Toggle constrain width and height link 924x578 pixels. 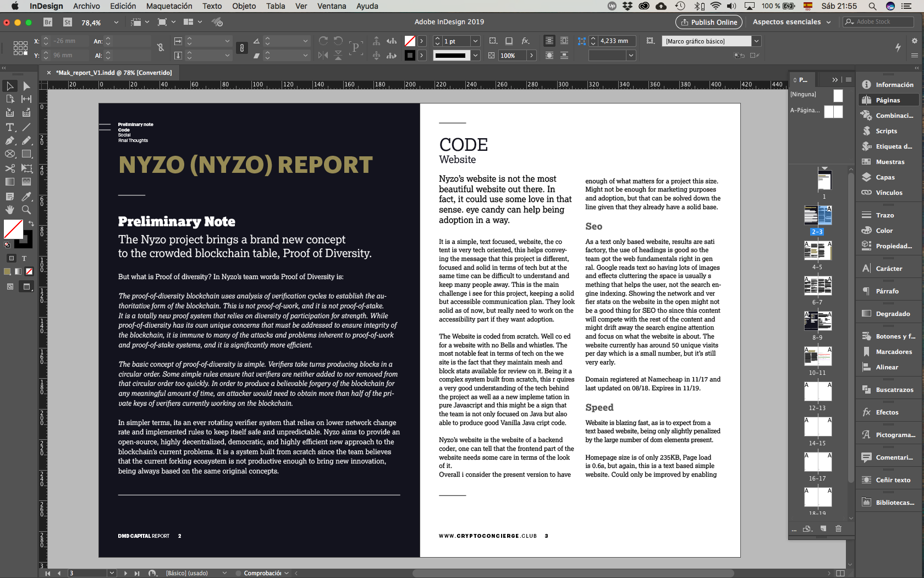pyautogui.click(x=161, y=48)
